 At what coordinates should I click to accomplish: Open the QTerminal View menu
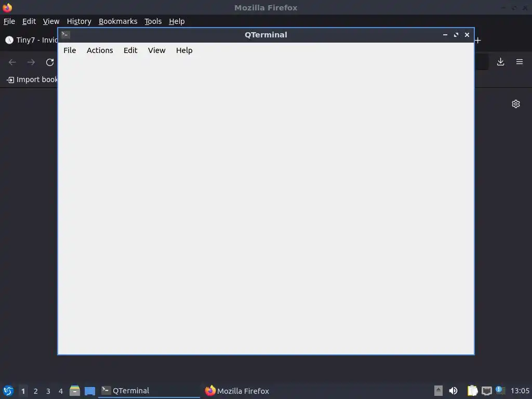pos(156,50)
